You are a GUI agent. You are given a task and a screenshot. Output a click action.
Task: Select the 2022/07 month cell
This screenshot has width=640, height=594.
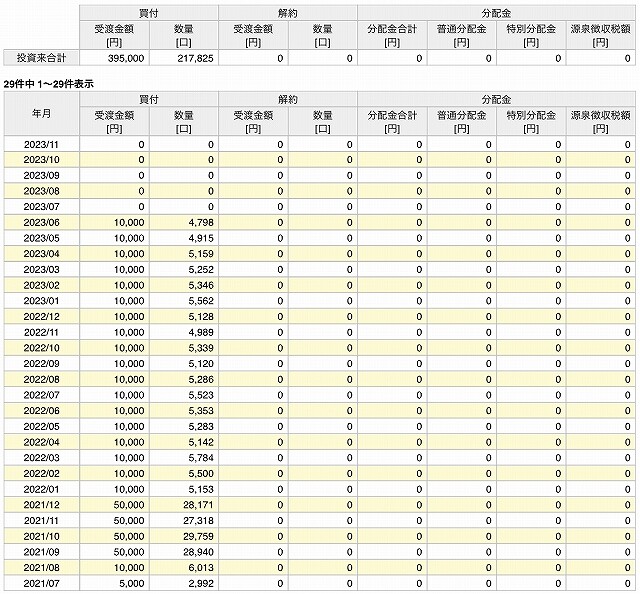coord(41,395)
